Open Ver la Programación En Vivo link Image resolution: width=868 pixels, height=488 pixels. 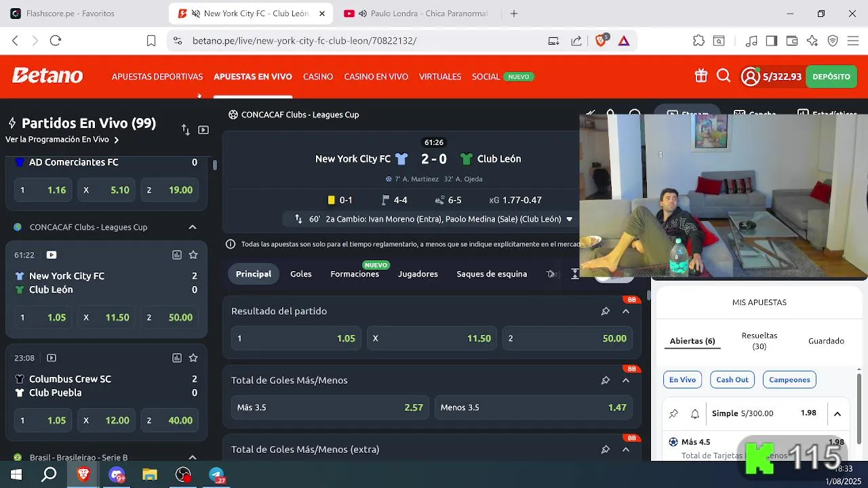tap(62, 140)
